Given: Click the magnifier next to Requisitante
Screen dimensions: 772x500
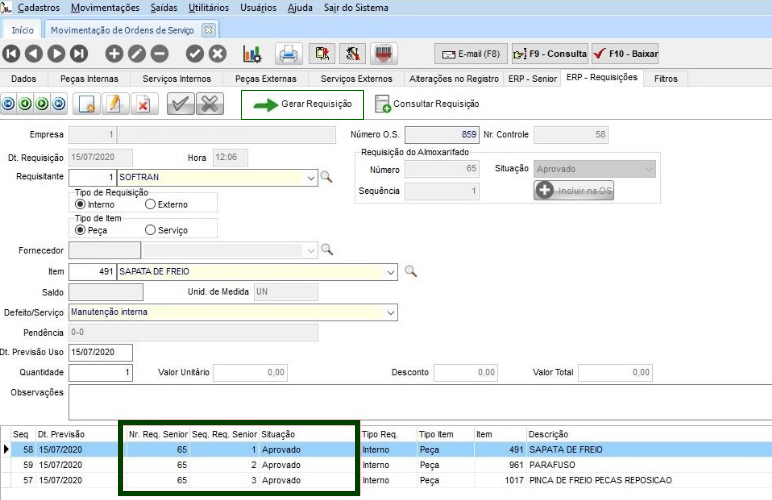Looking at the screenshot, I should click(326, 177).
